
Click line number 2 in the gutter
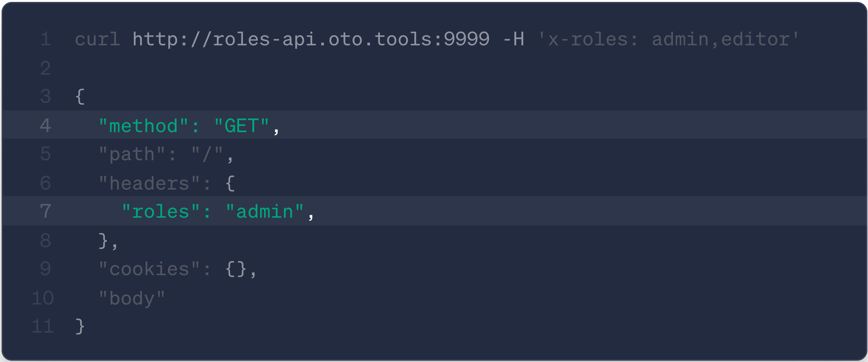[45, 68]
